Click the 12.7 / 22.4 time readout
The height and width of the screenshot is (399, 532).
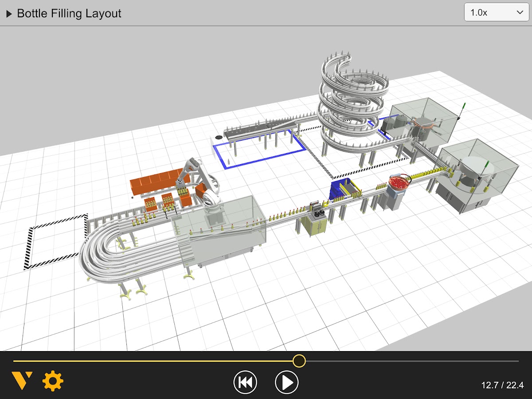[502, 385]
